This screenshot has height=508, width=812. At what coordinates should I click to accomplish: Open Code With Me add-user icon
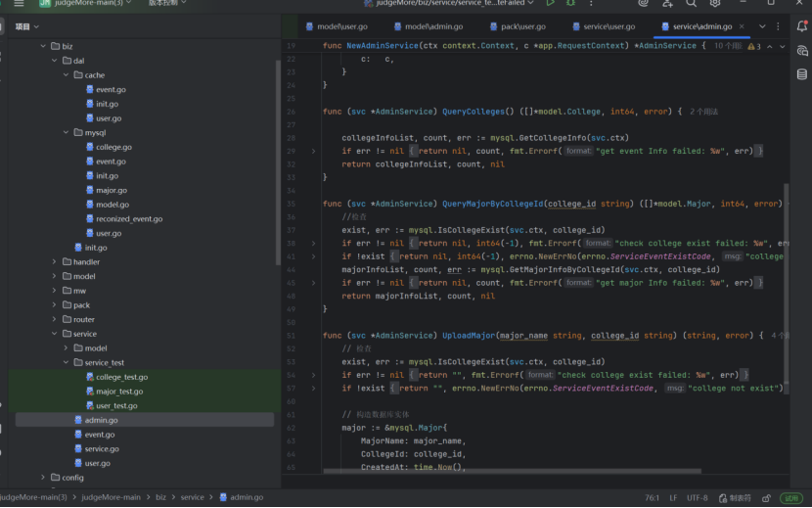coord(667,3)
